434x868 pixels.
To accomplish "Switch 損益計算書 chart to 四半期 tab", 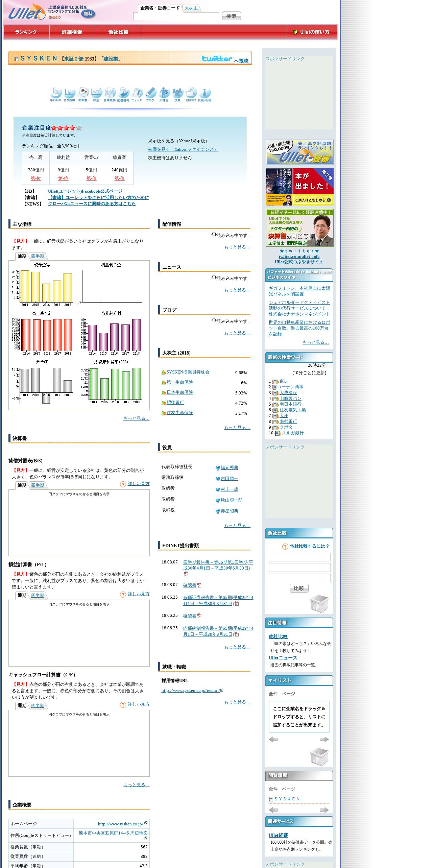I will tap(38, 596).
